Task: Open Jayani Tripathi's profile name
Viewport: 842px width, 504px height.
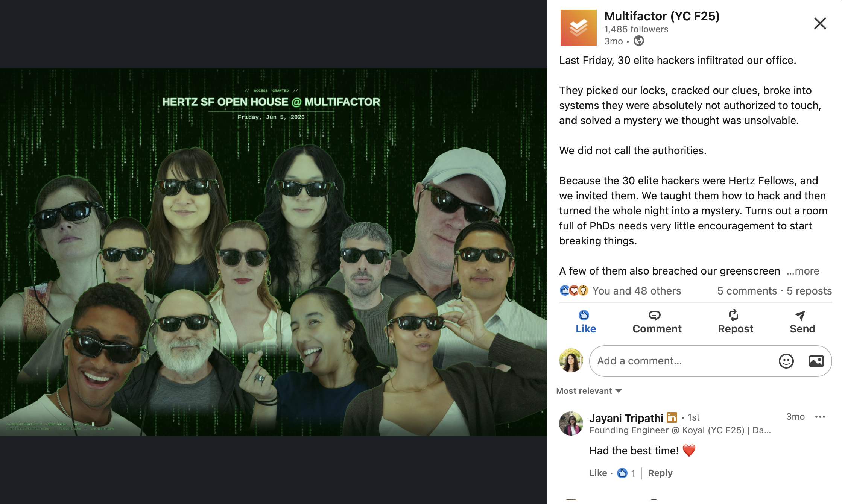Action: [626, 418]
